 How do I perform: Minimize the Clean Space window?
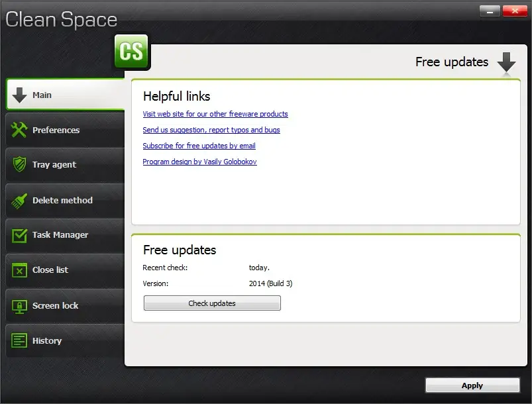coord(490,11)
